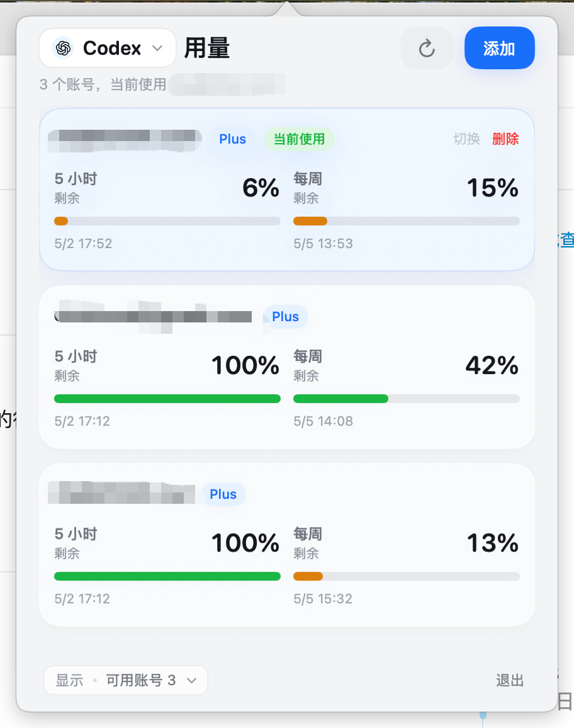Select the third account card
The width and height of the screenshot is (574, 728).
(x=287, y=545)
